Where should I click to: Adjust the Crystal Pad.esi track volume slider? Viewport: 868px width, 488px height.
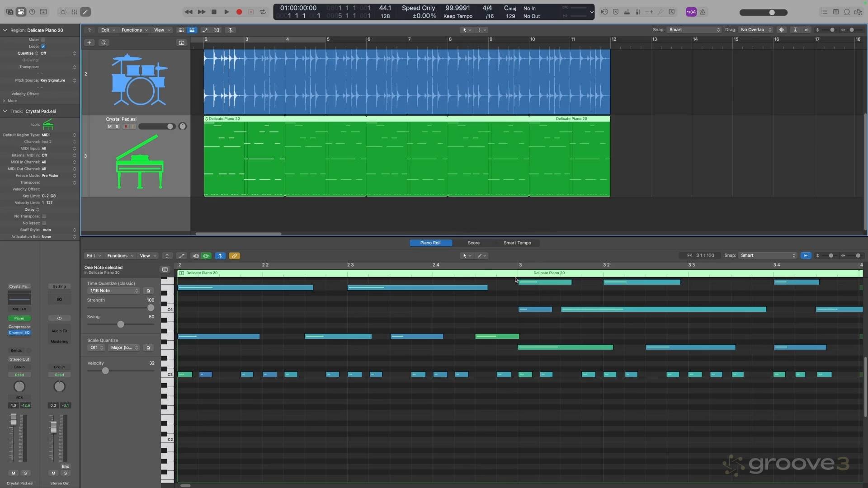[x=156, y=127]
